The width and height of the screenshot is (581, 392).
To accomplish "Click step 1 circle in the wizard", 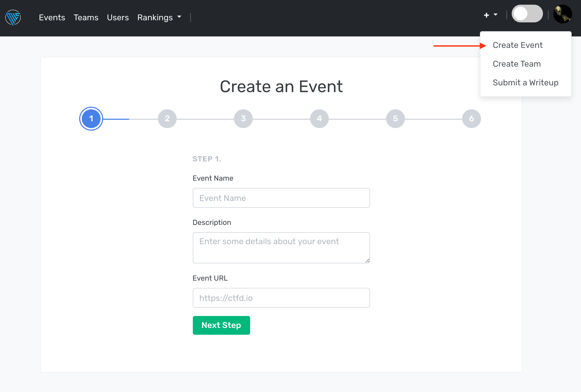I will (x=91, y=119).
